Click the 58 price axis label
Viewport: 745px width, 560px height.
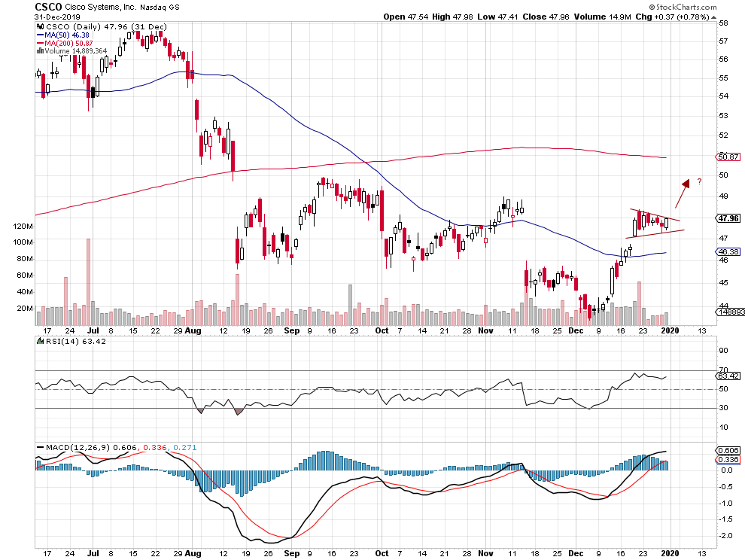click(724, 23)
